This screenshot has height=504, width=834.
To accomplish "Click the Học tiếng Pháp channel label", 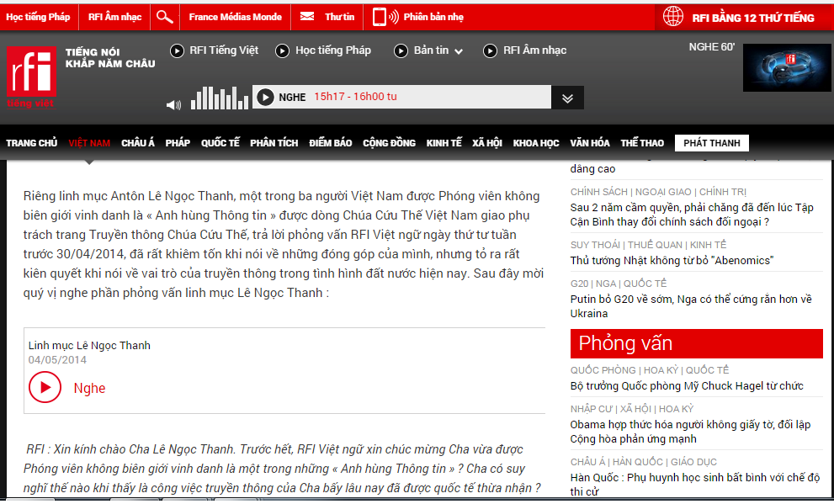I will pos(333,50).
